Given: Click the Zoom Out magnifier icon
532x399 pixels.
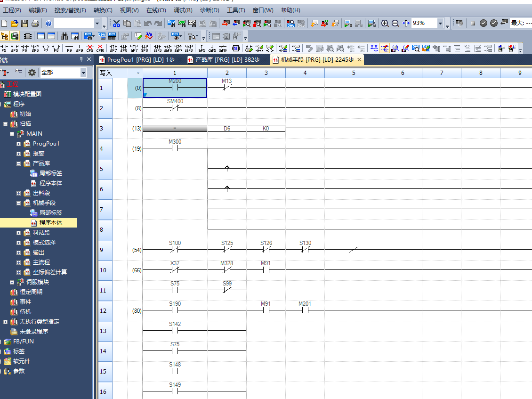Looking at the screenshot, I should click(x=395, y=23).
